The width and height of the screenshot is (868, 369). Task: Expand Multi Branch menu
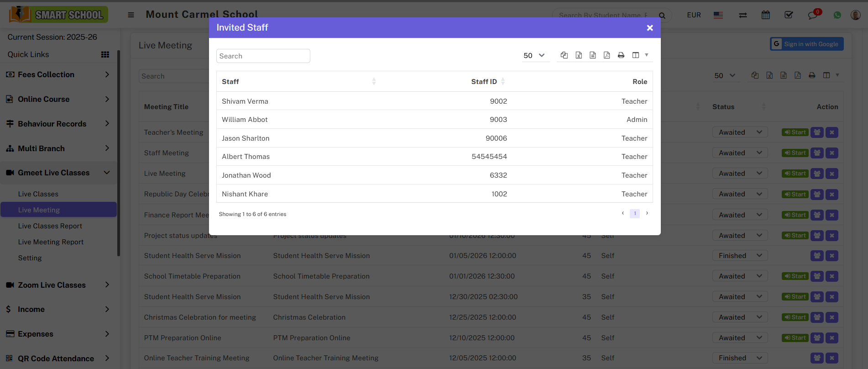58,148
